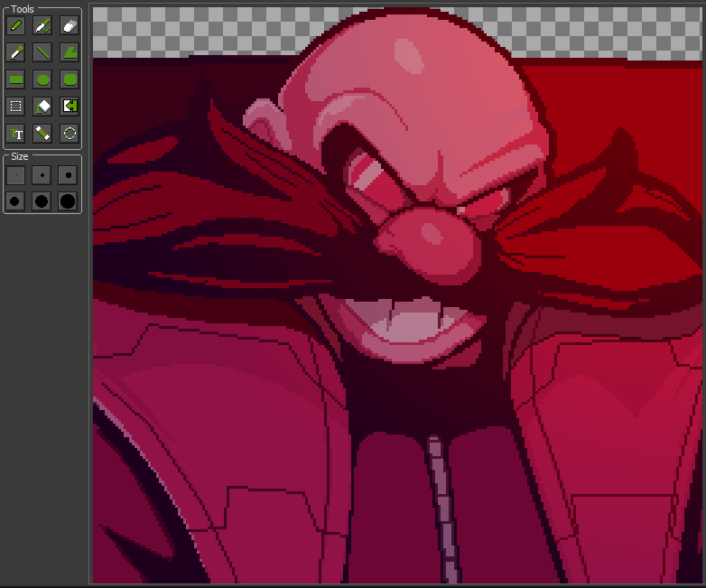706x588 pixels.
Task: Select the Paint Bucket fill tool
Action: click(42, 107)
